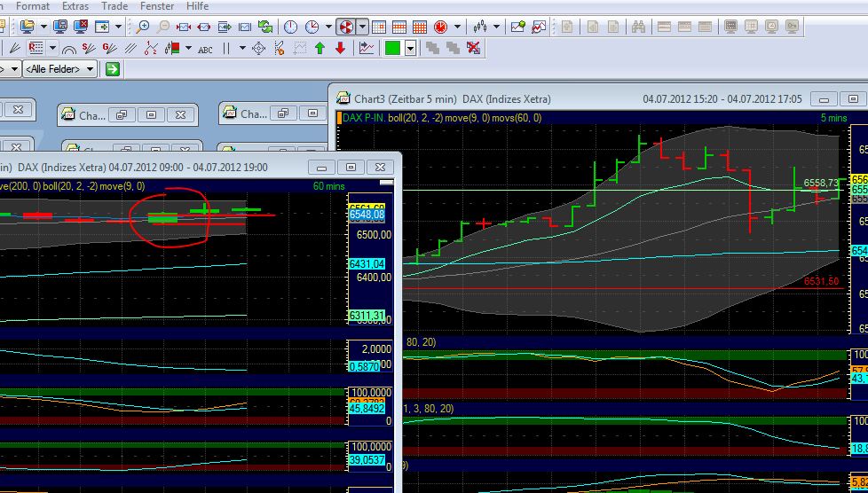
Task: Click the zoom out magnifier icon
Action: click(163, 27)
